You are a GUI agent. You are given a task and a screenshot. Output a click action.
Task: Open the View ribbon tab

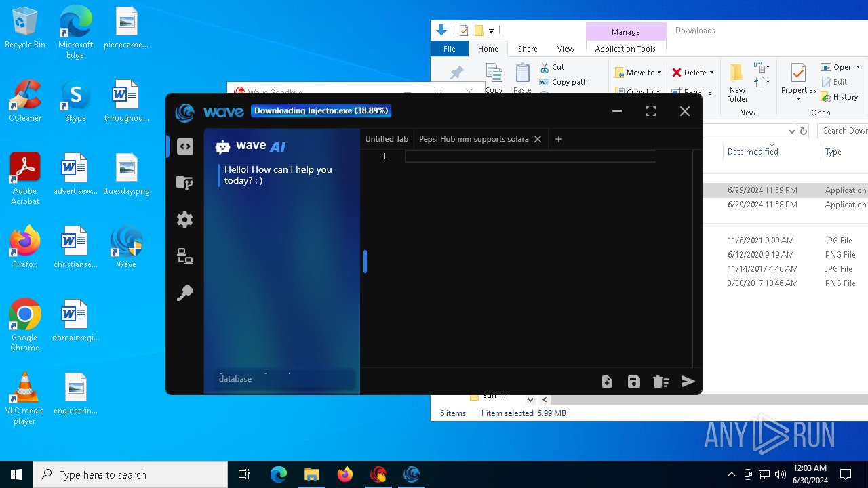(x=566, y=49)
